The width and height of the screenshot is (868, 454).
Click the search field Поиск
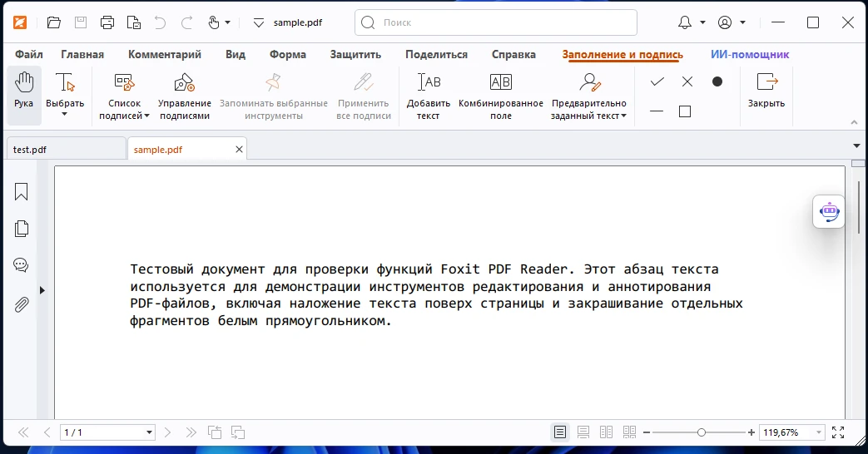coord(496,22)
